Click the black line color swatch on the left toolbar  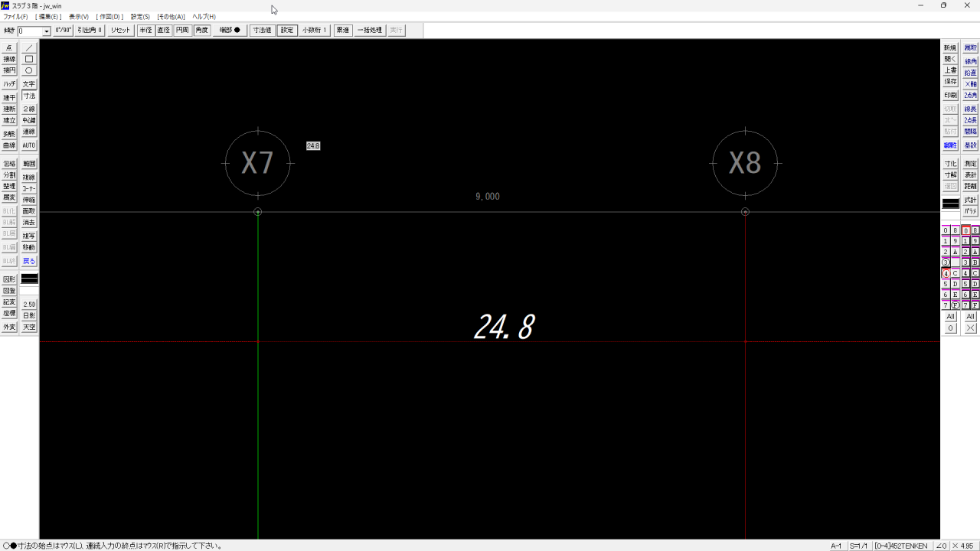click(29, 279)
